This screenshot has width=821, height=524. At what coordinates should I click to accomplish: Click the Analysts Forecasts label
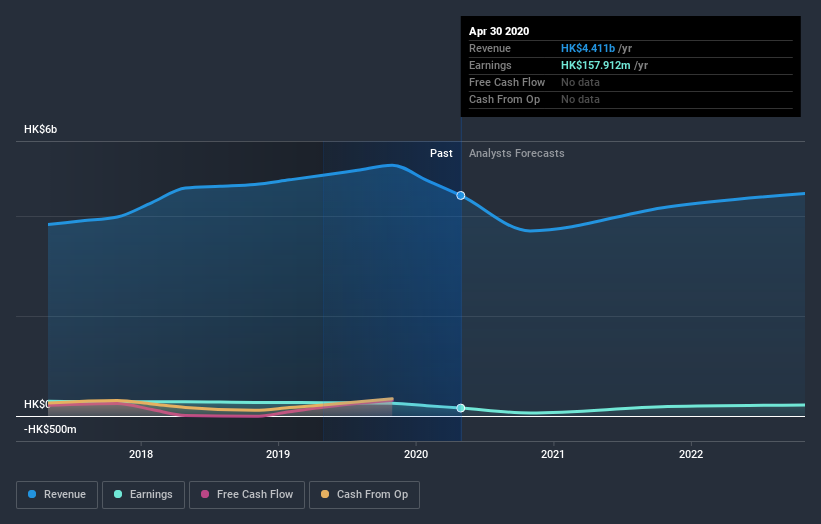[517, 153]
